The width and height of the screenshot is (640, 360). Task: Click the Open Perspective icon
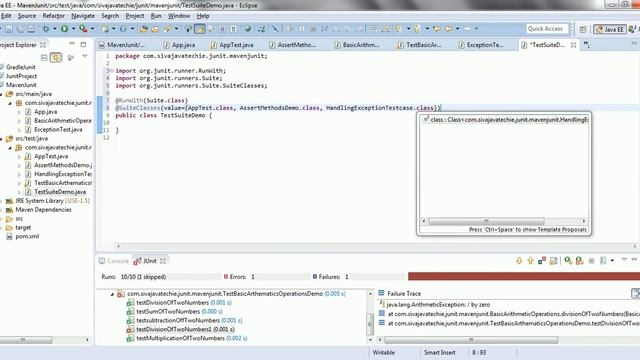click(583, 29)
